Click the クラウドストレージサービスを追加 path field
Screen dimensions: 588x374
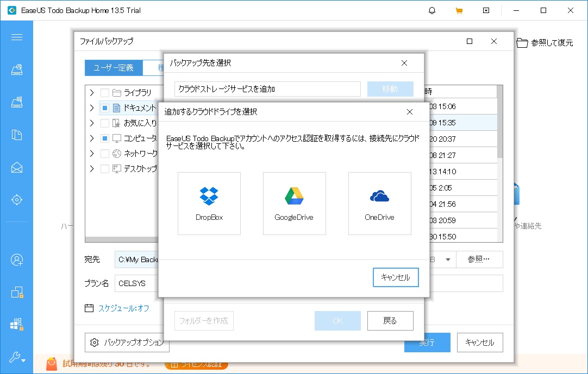click(x=267, y=89)
